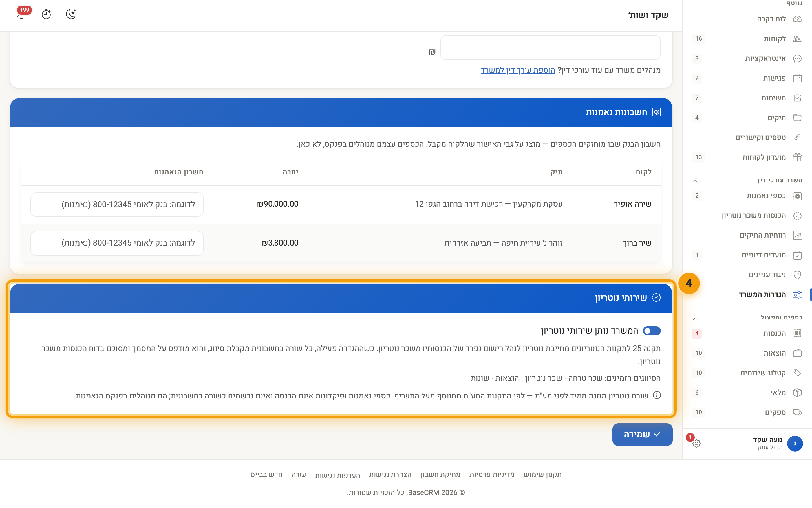This screenshot has width=812, height=508.
Task: Open ספקים menu item in sidebar
Action: click(747, 413)
